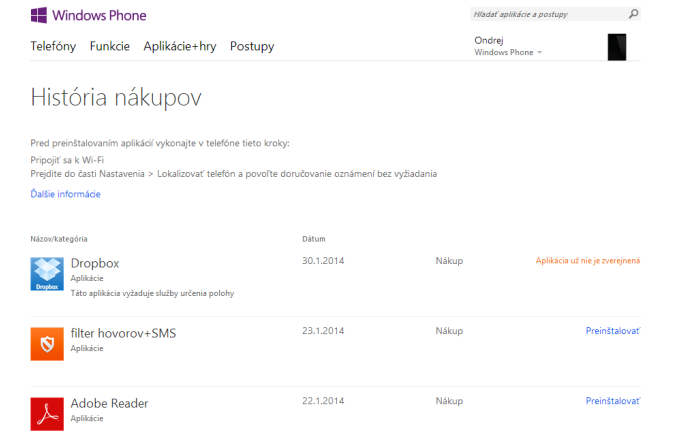
Task: Click Preinštalovať for Adobe Reader
Action: 613,401
